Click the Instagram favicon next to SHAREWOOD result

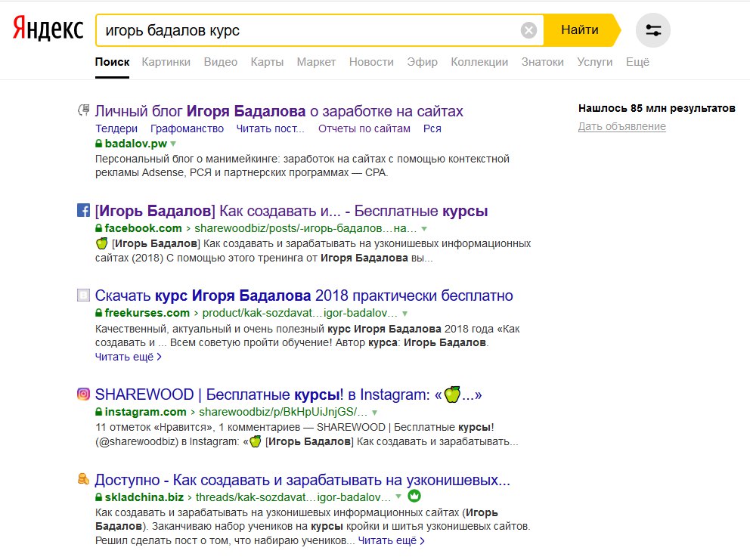pos(83,394)
